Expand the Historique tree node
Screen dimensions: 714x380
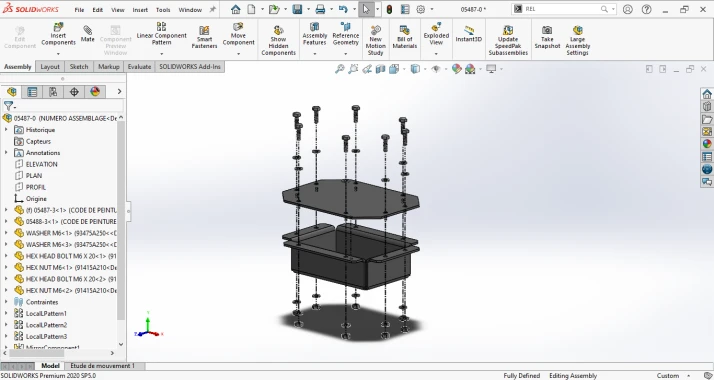pos(6,130)
